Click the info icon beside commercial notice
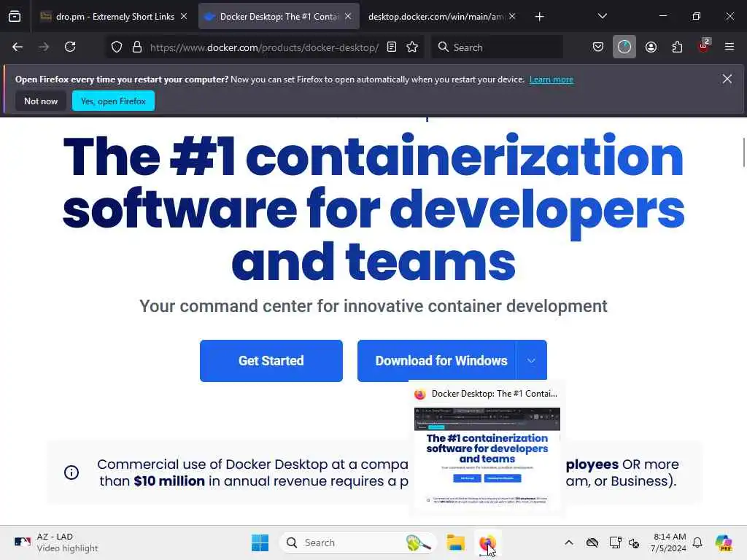The width and height of the screenshot is (747, 560). tap(71, 472)
